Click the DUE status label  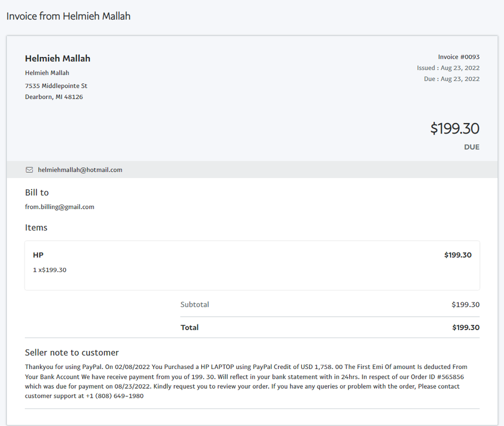pos(472,147)
